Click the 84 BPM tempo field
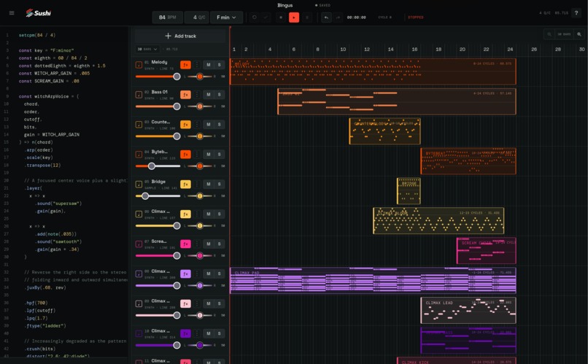This screenshot has width=588, height=364. pyautogui.click(x=167, y=18)
